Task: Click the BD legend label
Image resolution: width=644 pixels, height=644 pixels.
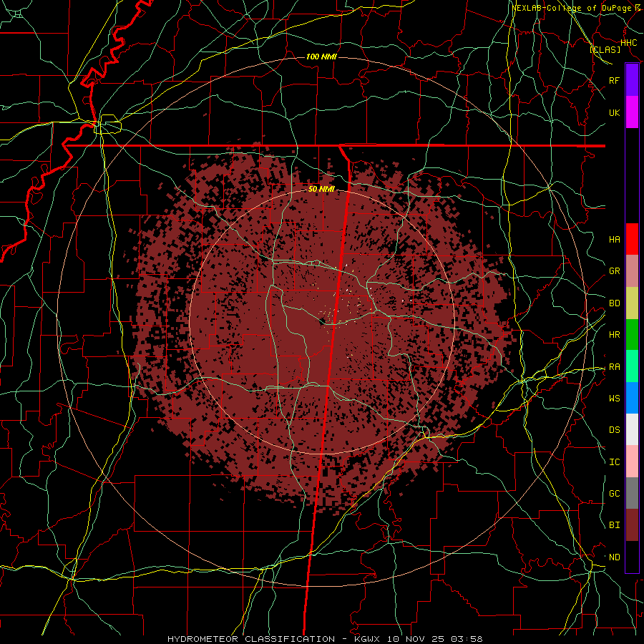Action: 614,303
